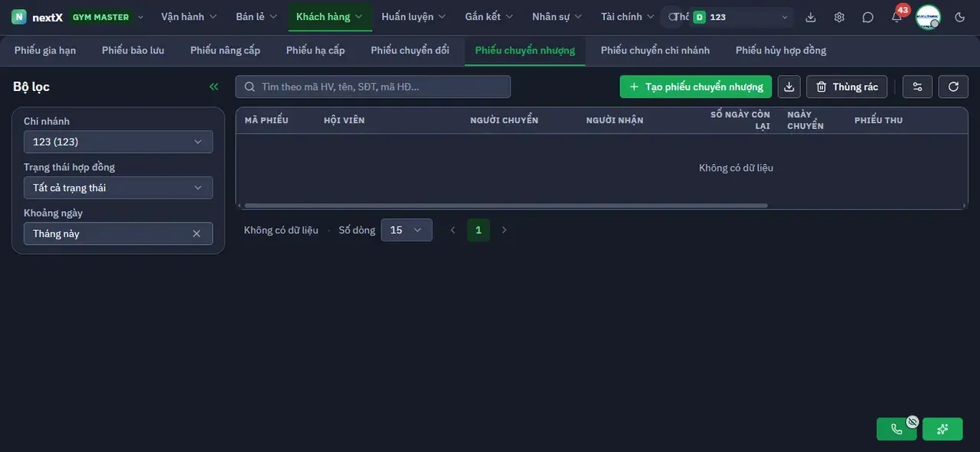This screenshot has height=452, width=980.
Task: Open branch selector 123 in top bar
Action: coord(741,17)
